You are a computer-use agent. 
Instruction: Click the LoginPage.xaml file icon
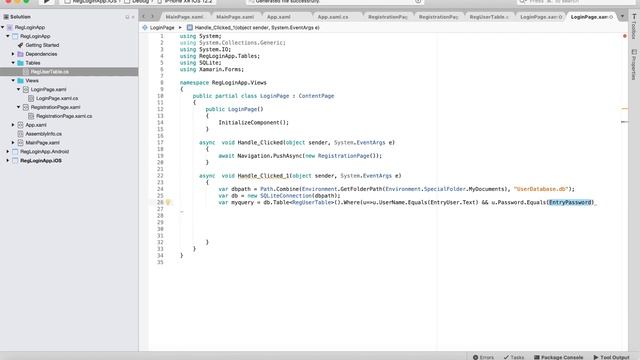[26, 89]
